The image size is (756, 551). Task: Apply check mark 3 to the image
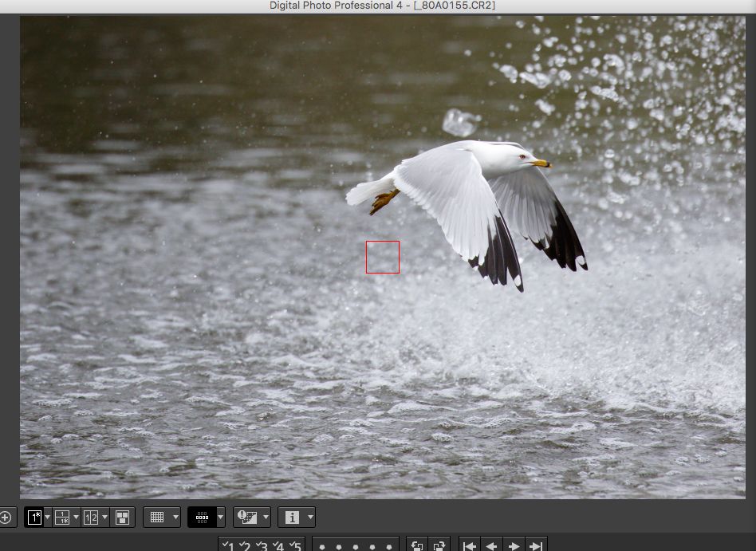click(262, 546)
